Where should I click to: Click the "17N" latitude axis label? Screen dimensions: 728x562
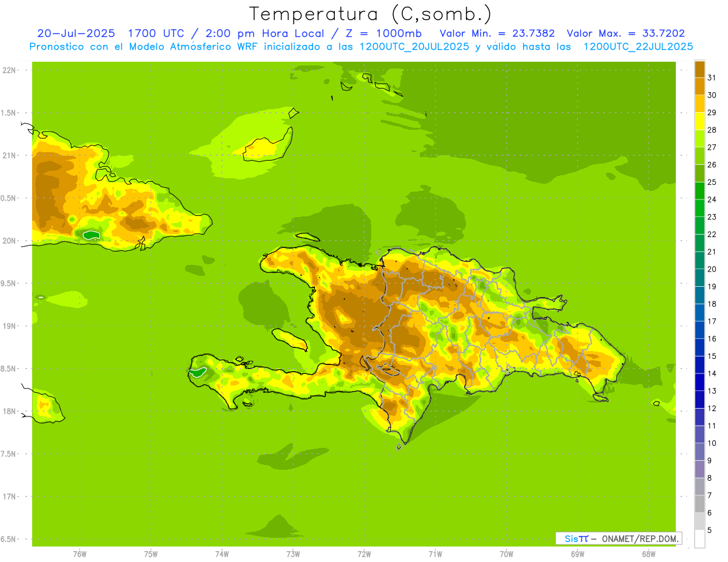[9, 497]
